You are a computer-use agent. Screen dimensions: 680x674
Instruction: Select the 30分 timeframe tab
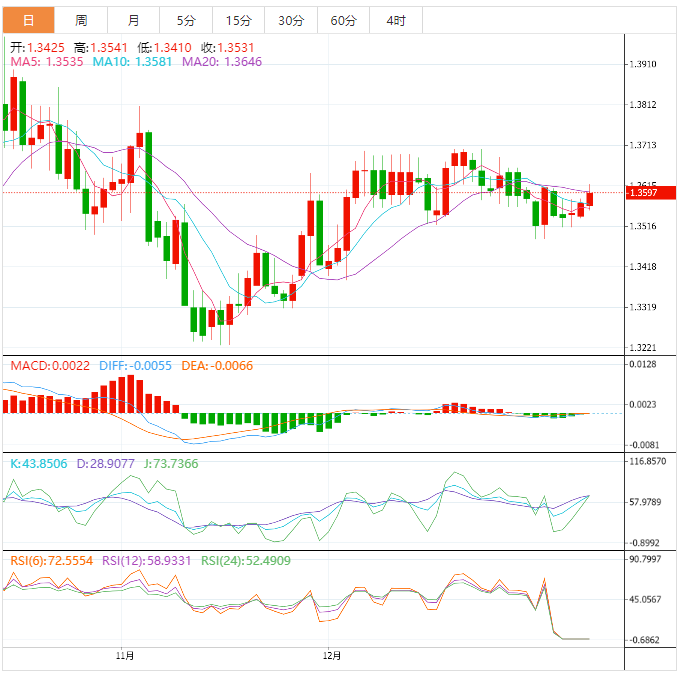pyautogui.click(x=291, y=20)
